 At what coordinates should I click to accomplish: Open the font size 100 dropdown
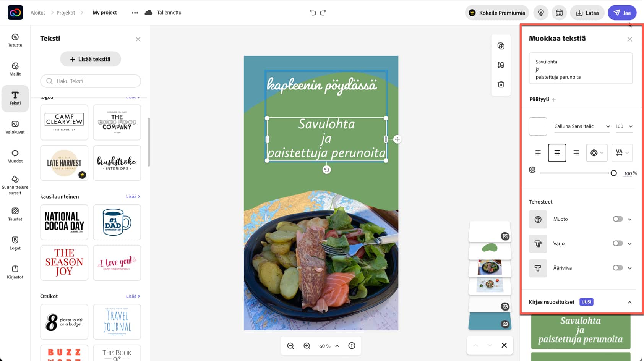click(624, 126)
